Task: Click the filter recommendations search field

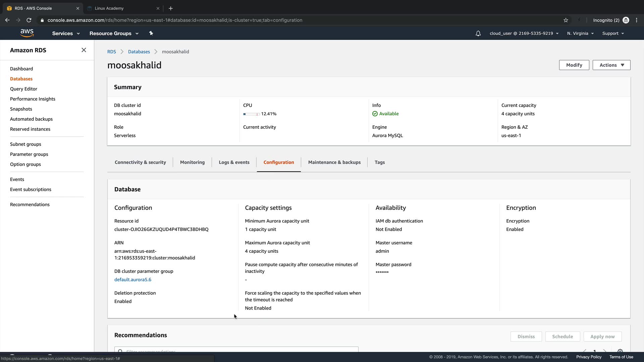Action: click(236, 350)
